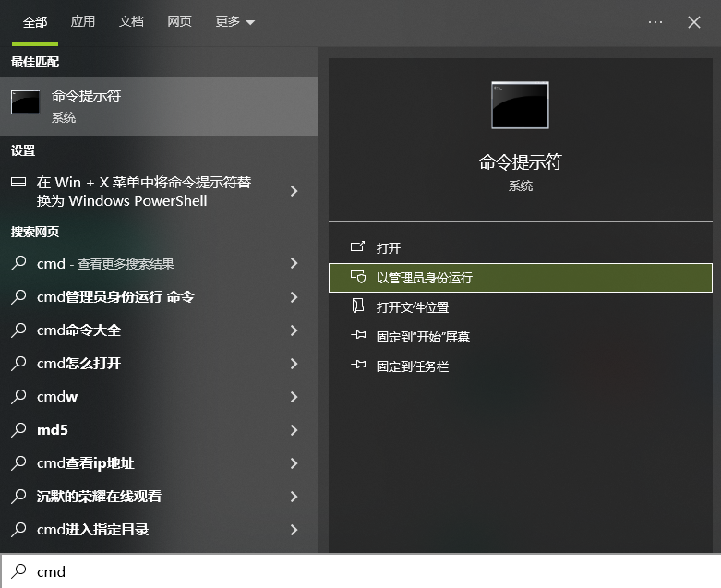
Task: Click the search icon beside cmd - 查看更多搜索结果
Action: pyautogui.click(x=18, y=263)
